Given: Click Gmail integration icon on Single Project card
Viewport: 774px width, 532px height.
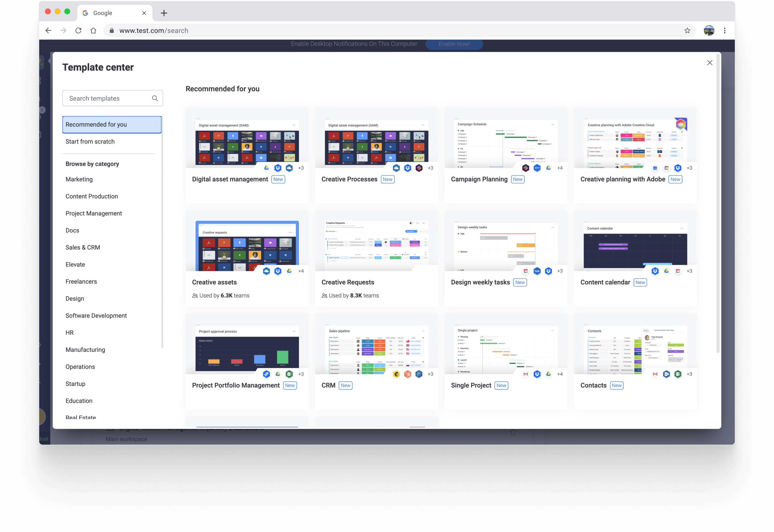Looking at the screenshot, I should tap(525, 374).
